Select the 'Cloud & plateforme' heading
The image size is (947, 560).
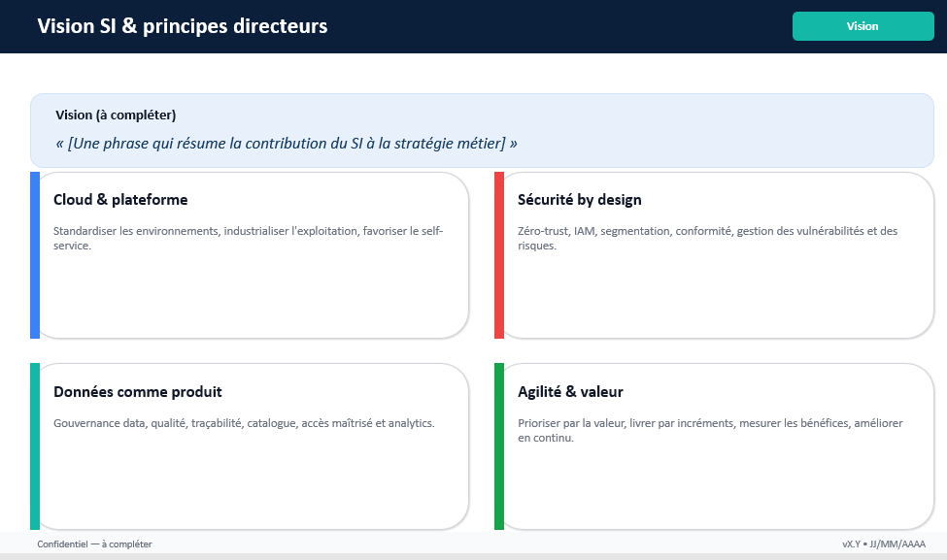(120, 200)
